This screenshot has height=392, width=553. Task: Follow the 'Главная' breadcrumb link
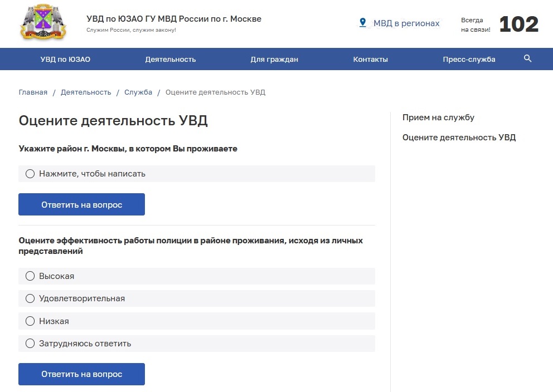(33, 92)
